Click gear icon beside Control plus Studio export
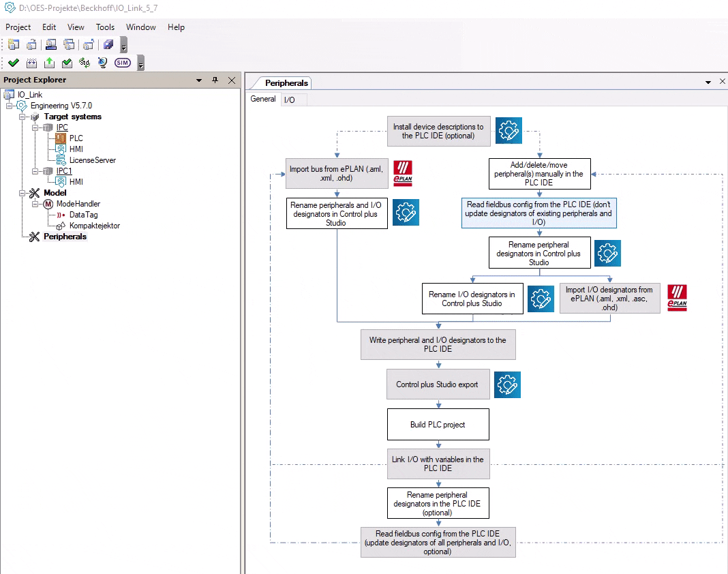Viewport: 728px width, 574px height. coord(507,384)
